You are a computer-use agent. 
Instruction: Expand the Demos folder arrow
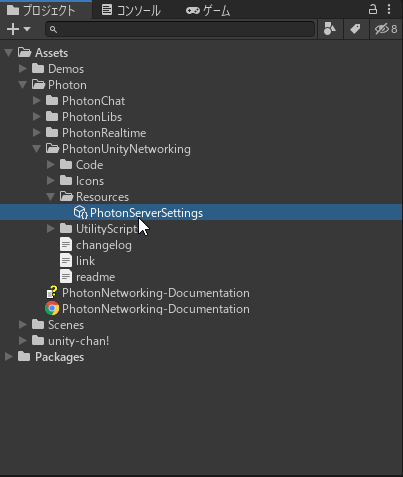(23, 69)
